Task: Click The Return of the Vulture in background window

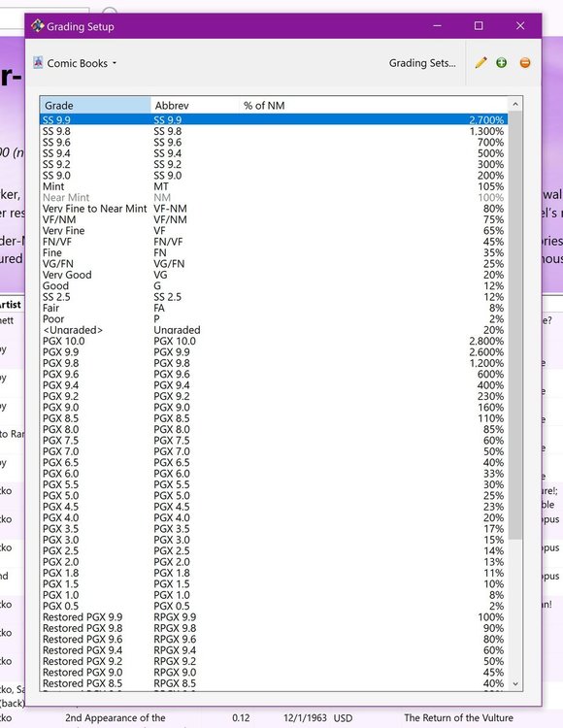Action: [458, 717]
